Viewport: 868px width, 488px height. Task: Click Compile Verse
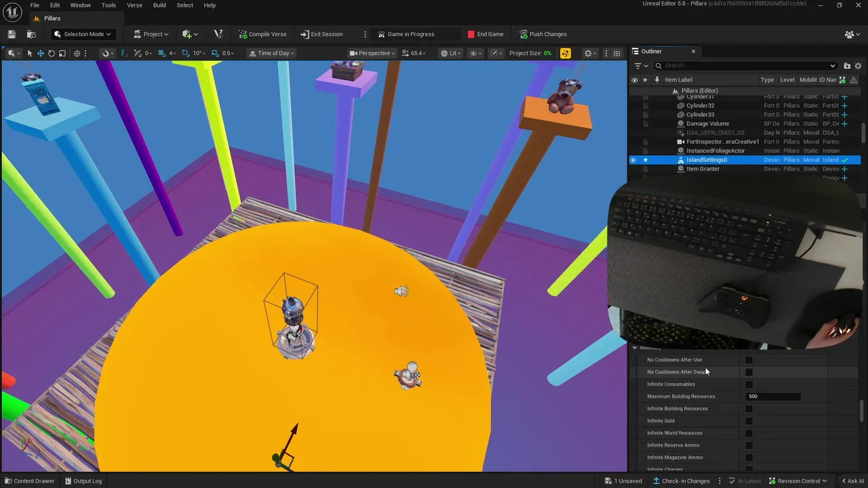[x=262, y=34]
